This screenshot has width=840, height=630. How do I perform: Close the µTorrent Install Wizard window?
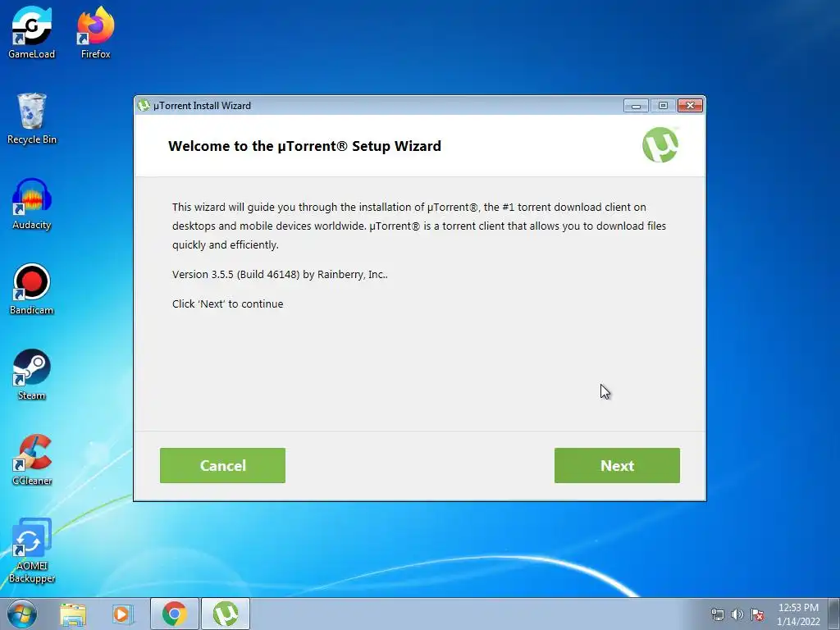point(690,106)
